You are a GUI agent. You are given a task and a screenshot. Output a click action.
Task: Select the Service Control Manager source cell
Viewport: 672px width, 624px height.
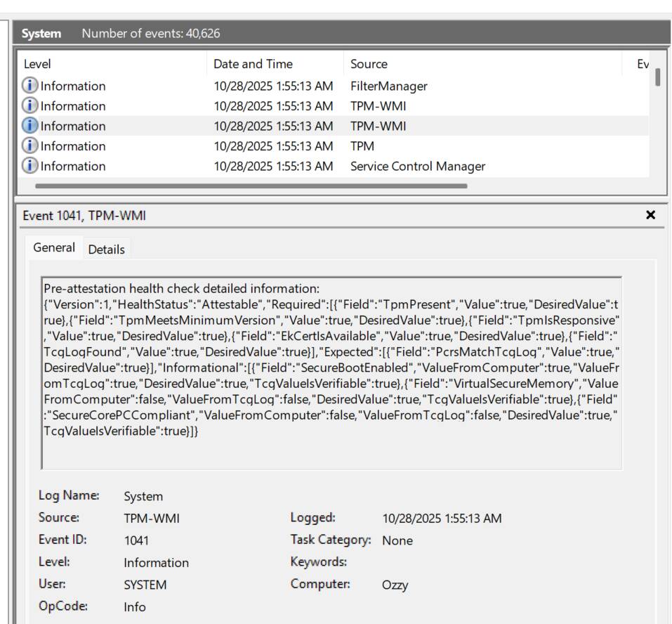click(x=418, y=167)
